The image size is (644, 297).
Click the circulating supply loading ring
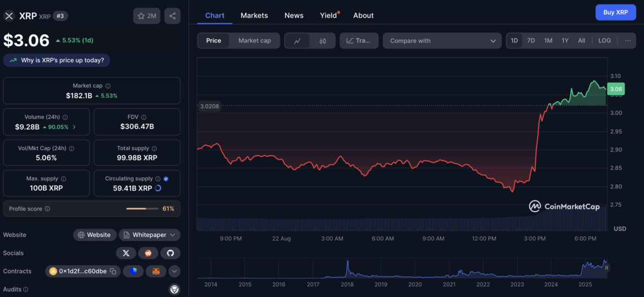tap(158, 189)
